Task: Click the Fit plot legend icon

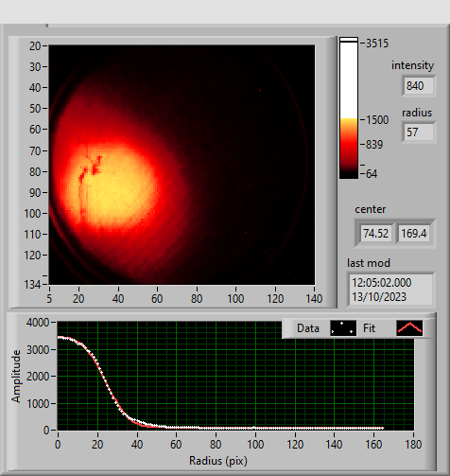Action: 409,328
